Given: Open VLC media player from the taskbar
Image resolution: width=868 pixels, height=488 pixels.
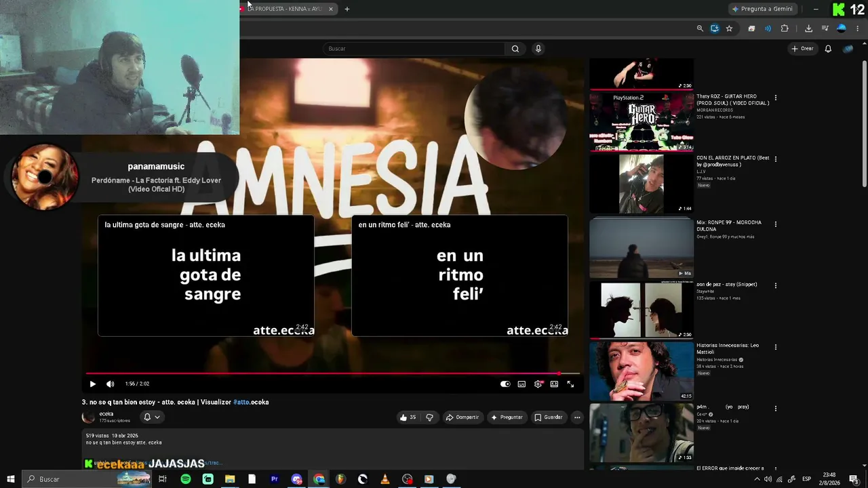Looking at the screenshot, I should [385, 479].
